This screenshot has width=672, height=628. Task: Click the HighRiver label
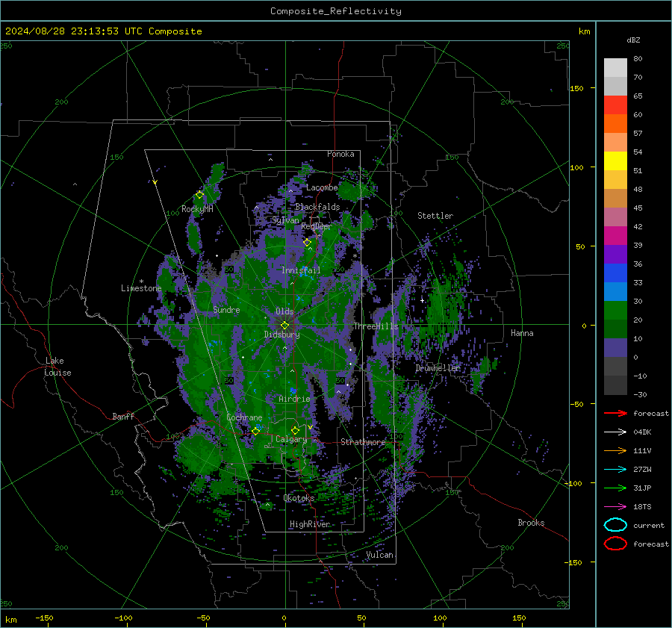[310, 524]
